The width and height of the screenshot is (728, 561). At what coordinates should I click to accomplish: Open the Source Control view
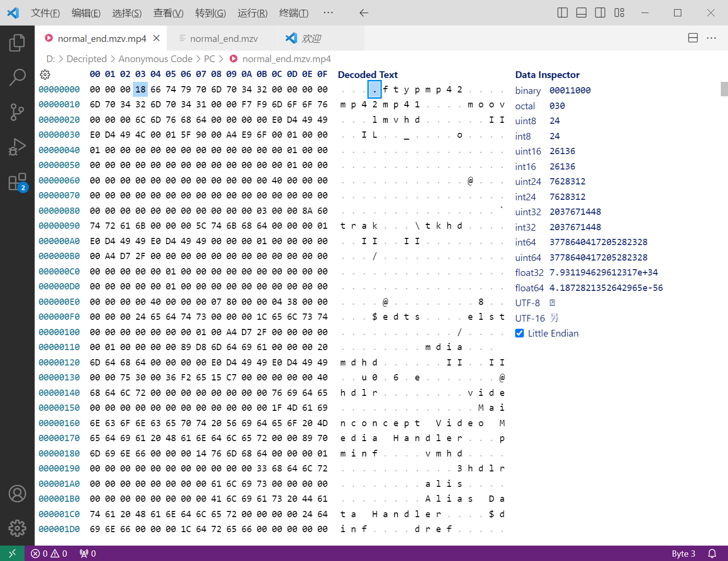click(17, 112)
